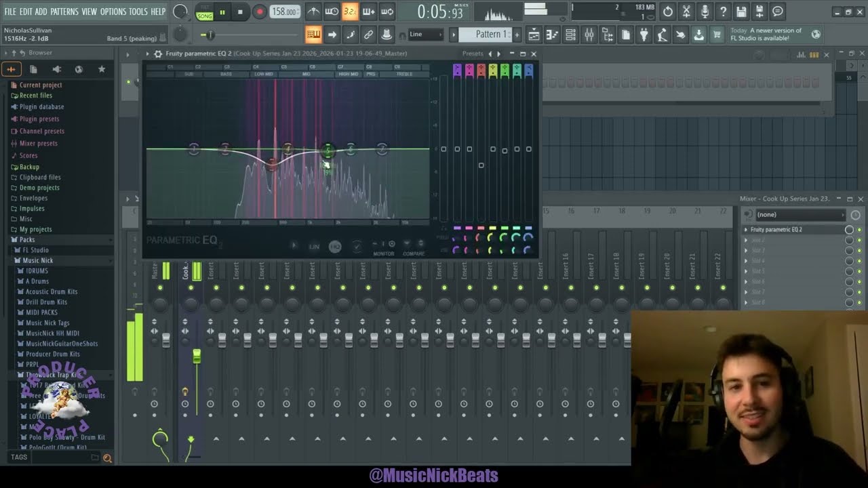
Task: Open the OPTIONS menu
Action: 113,12
